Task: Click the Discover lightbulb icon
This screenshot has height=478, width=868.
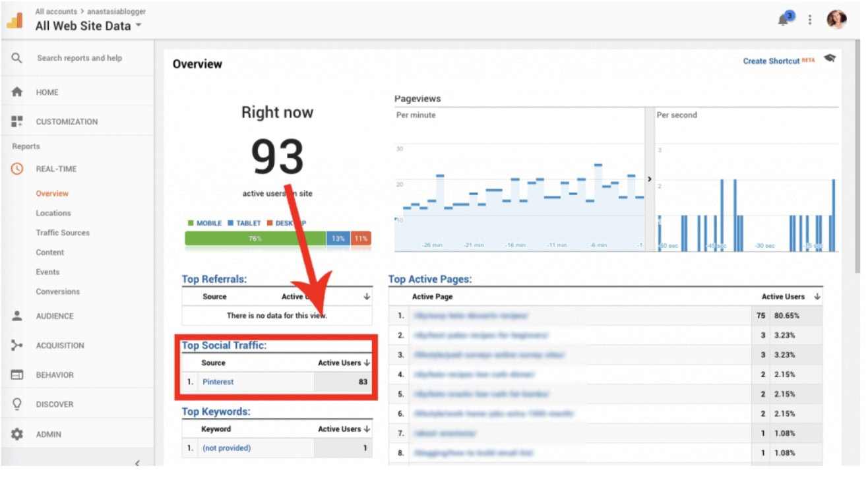Action: [x=17, y=404]
